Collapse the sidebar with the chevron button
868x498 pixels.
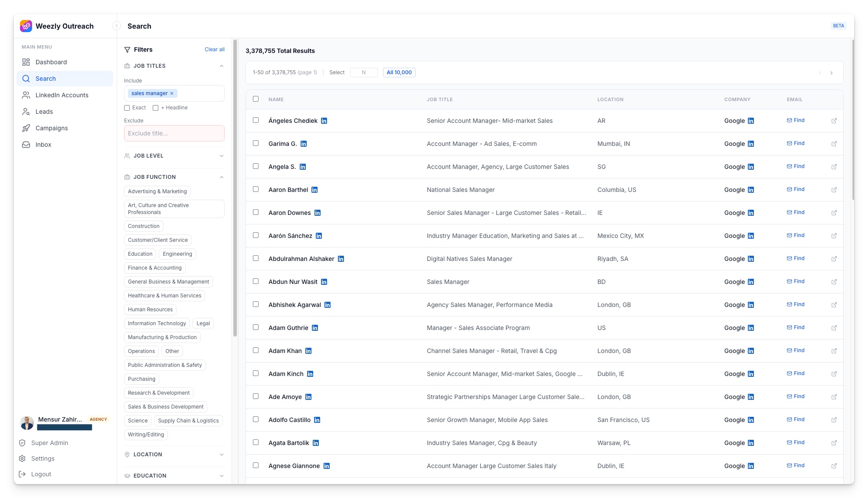tap(116, 26)
